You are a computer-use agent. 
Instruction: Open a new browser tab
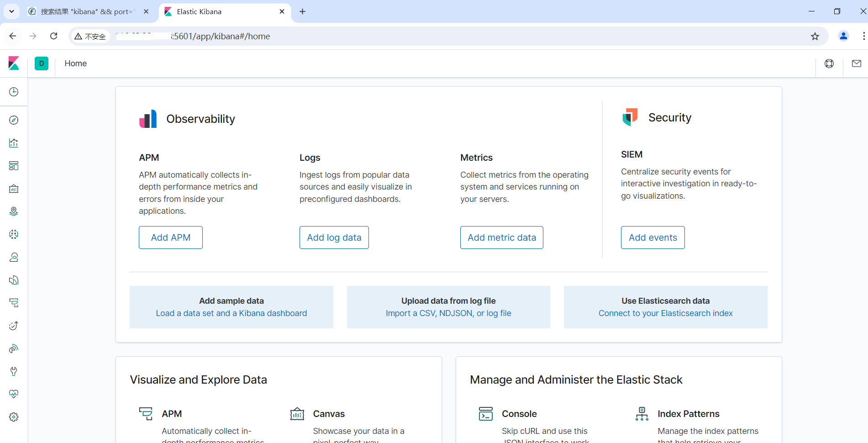[x=302, y=11]
